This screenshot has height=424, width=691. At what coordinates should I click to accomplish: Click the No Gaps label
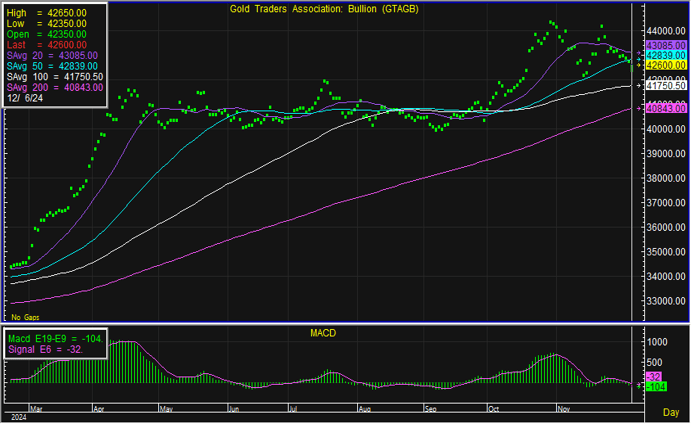[x=23, y=316]
